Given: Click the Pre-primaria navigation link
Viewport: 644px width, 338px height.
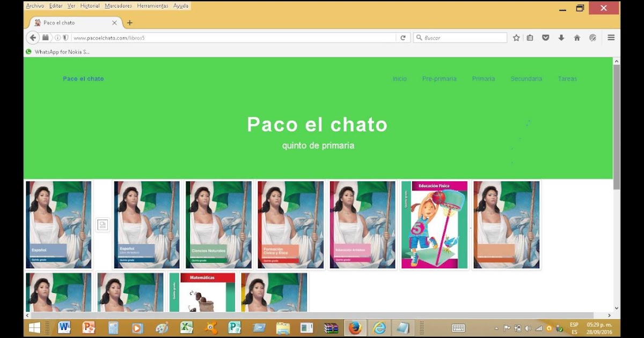Looking at the screenshot, I should [x=439, y=79].
